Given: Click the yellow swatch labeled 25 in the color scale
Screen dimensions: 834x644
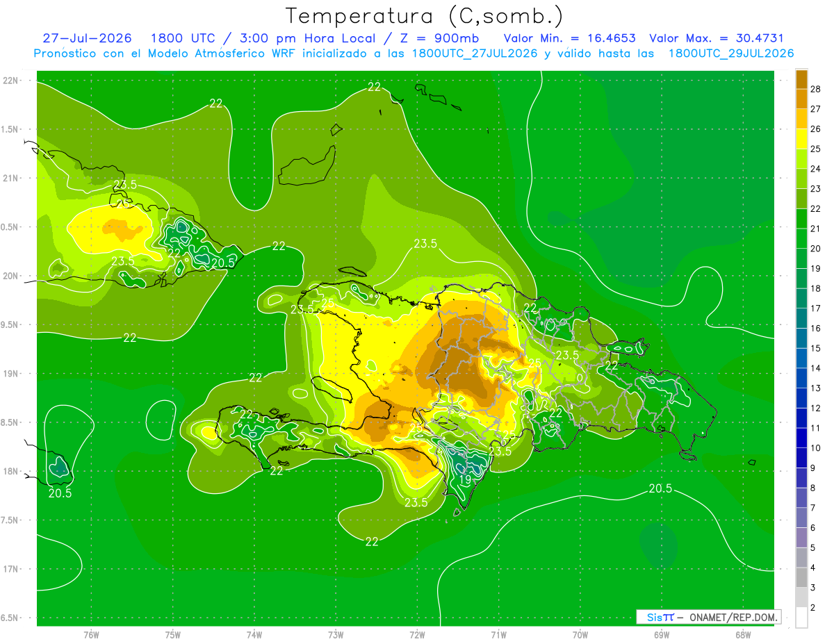Looking at the screenshot, I should (x=801, y=138).
